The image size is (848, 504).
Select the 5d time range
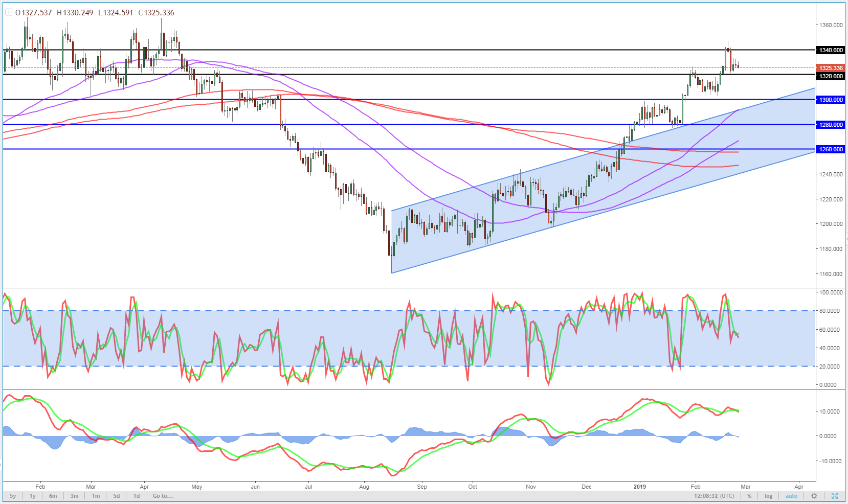coord(117,496)
